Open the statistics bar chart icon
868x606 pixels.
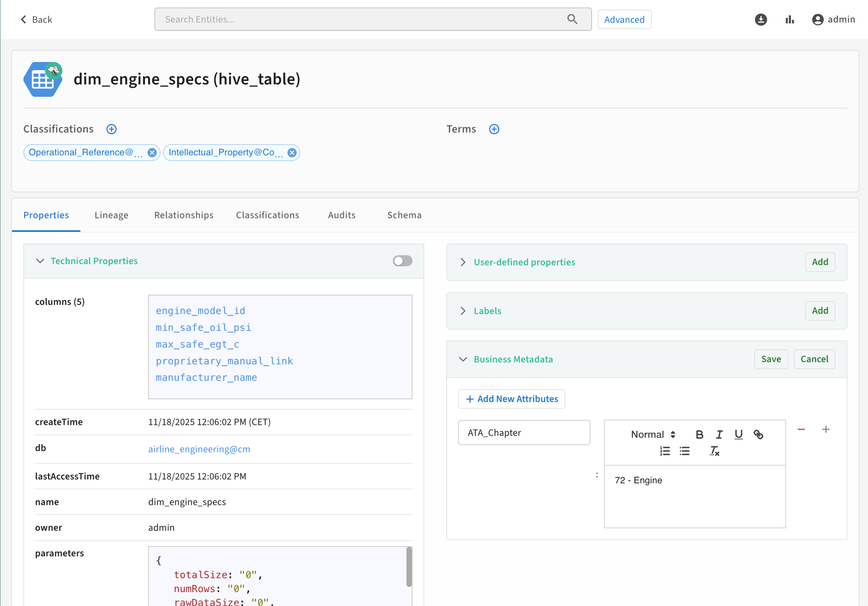coord(789,20)
